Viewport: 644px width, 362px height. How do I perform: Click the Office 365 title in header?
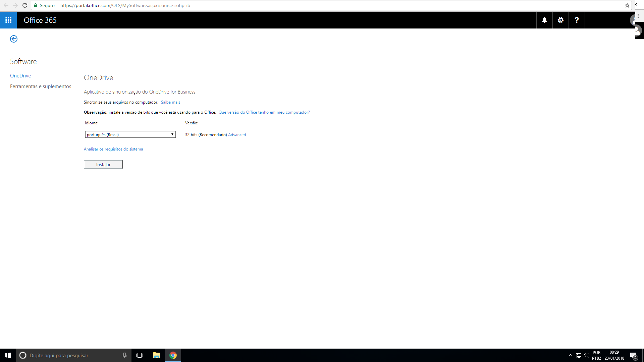tap(40, 20)
